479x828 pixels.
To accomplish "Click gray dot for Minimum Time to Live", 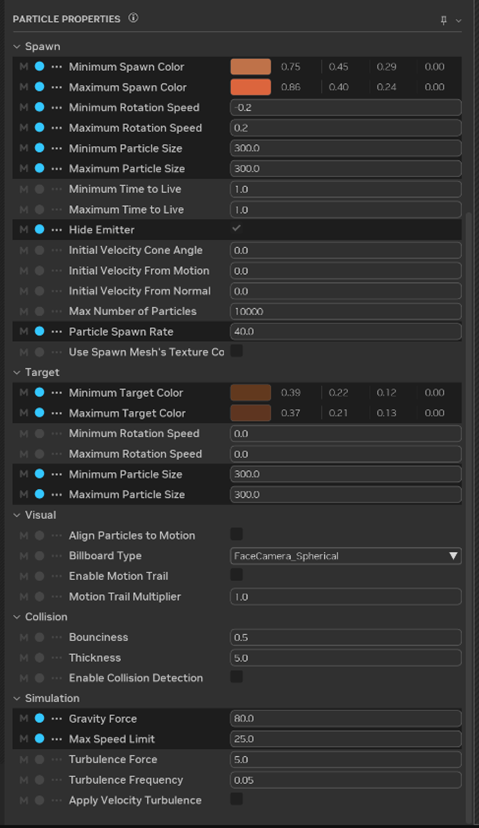I will point(40,189).
